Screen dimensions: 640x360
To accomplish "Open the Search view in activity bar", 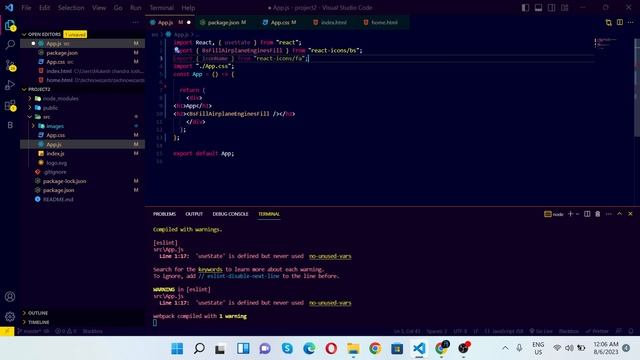I will tap(10, 44).
